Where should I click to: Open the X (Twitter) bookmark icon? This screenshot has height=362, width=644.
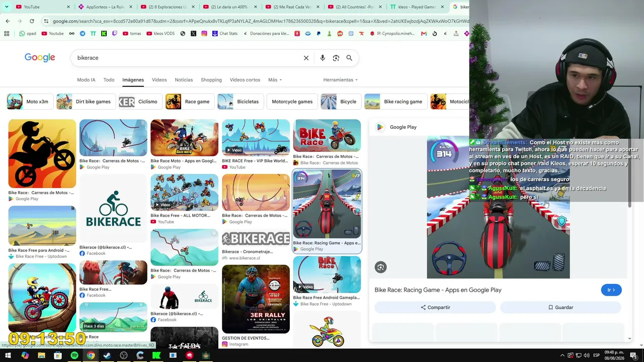point(193,34)
